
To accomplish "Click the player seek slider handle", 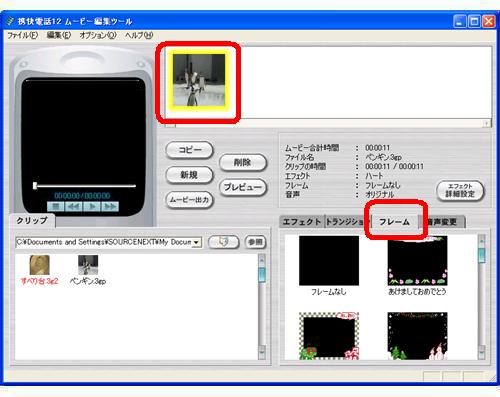I will 35,186.
